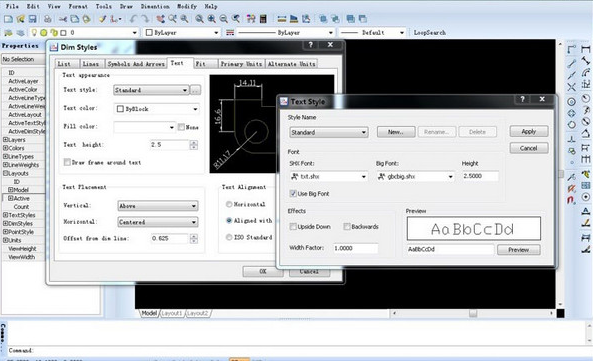Image resolution: width=593 pixels, height=361 pixels.
Task: Select the ISO Standard alignment option
Action: [229, 237]
